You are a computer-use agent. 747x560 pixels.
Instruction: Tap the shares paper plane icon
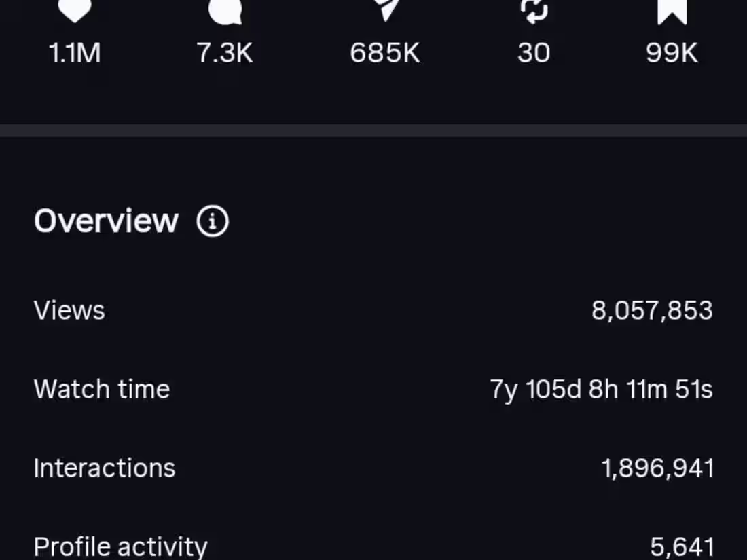tap(386, 10)
